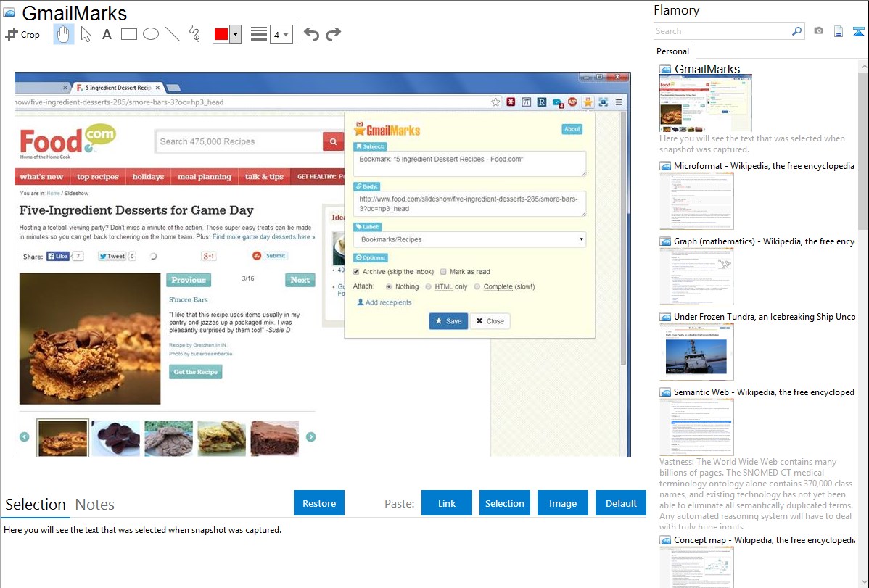Switch to the Selection tab
The width and height of the screenshot is (869, 588).
[x=36, y=505]
